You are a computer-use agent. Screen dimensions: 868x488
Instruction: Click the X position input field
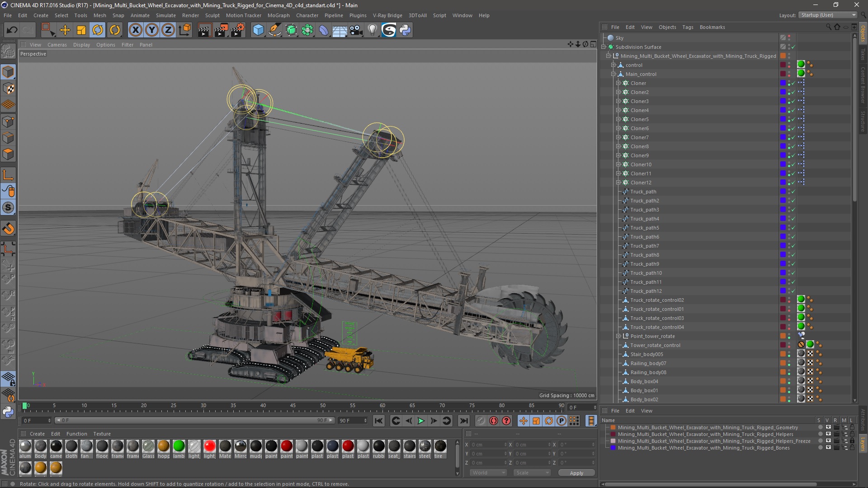488,445
